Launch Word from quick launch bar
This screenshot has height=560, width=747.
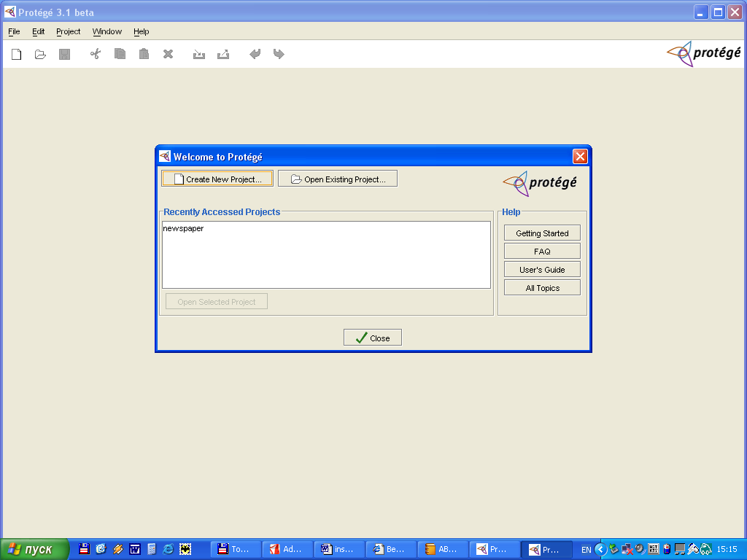[135, 549]
